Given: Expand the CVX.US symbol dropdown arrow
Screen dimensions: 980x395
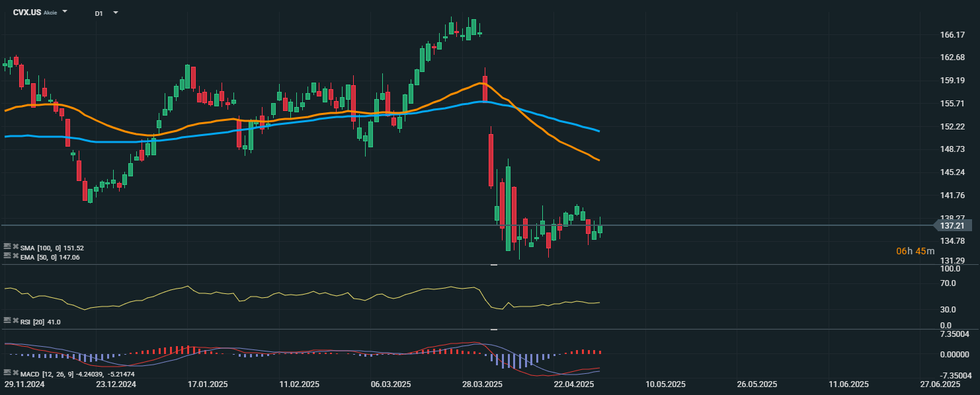Looking at the screenshot, I should pyautogui.click(x=65, y=13).
